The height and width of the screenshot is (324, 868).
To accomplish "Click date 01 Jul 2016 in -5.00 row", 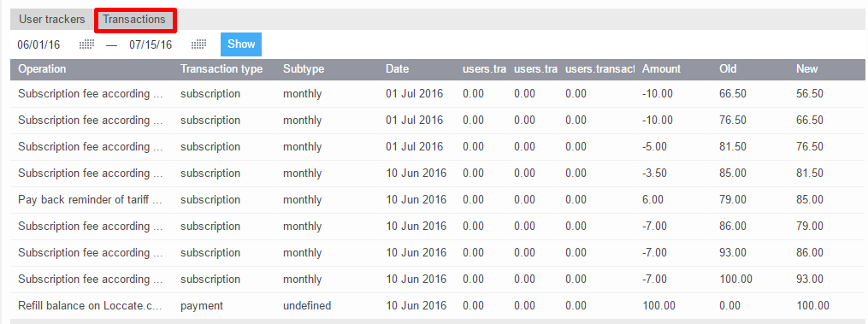I will 415,147.
